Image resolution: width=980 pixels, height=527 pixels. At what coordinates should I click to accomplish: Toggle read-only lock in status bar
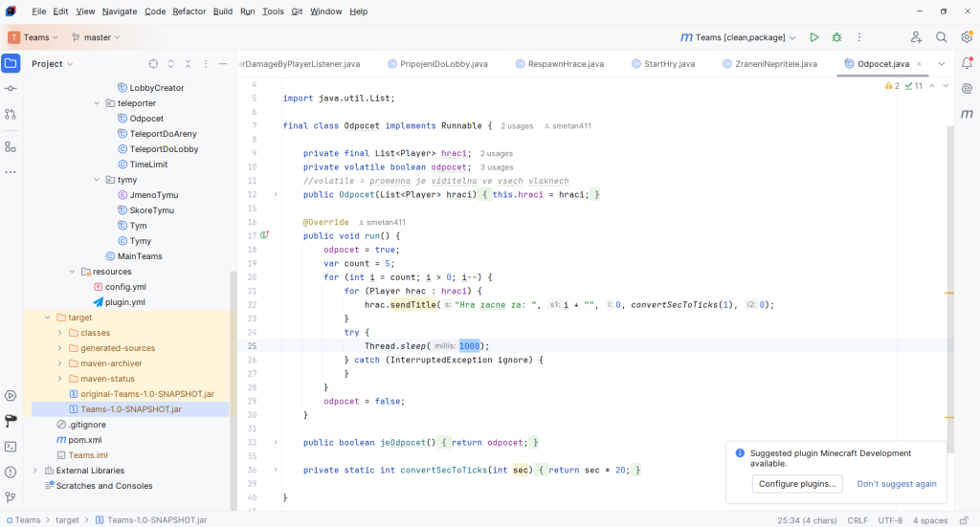tap(965, 520)
